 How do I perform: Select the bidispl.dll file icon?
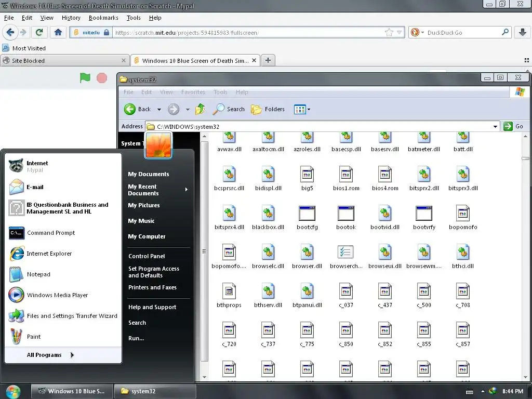click(x=268, y=175)
